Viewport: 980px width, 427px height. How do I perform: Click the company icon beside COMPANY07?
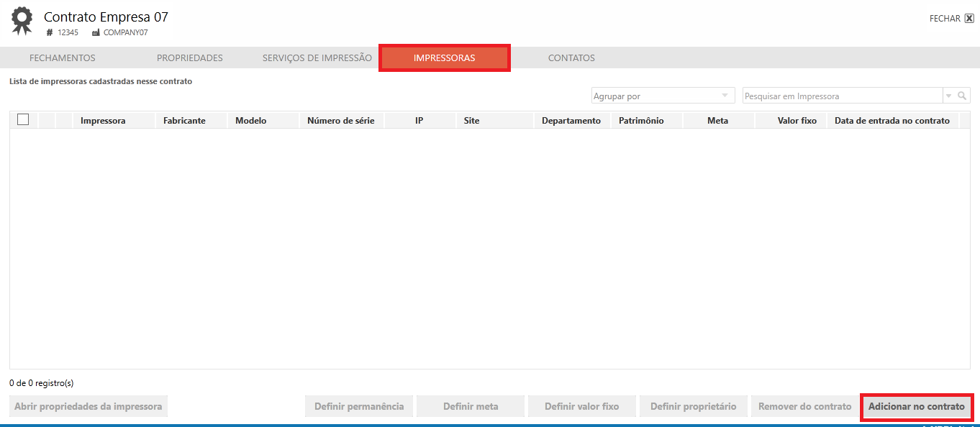tap(96, 33)
